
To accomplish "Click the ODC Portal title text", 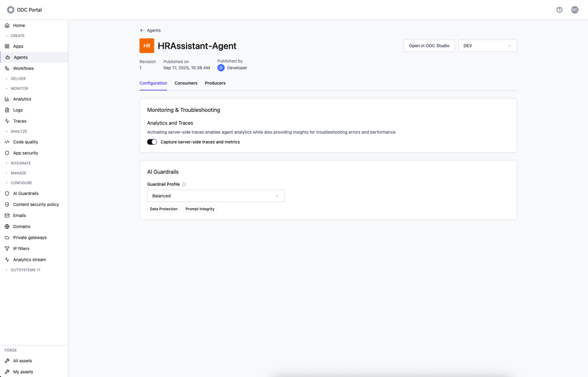I will pos(29,10).
